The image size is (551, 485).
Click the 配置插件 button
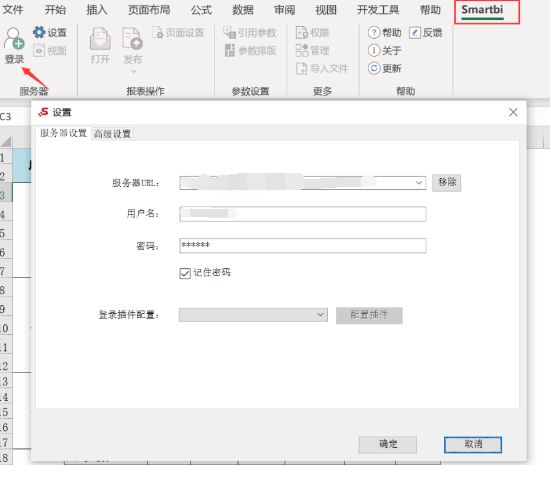click(369, 315)
